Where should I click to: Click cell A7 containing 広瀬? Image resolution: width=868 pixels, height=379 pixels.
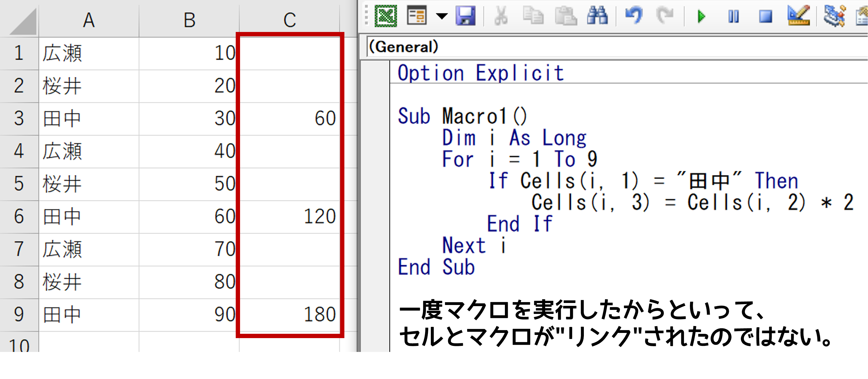pos(89,249)
